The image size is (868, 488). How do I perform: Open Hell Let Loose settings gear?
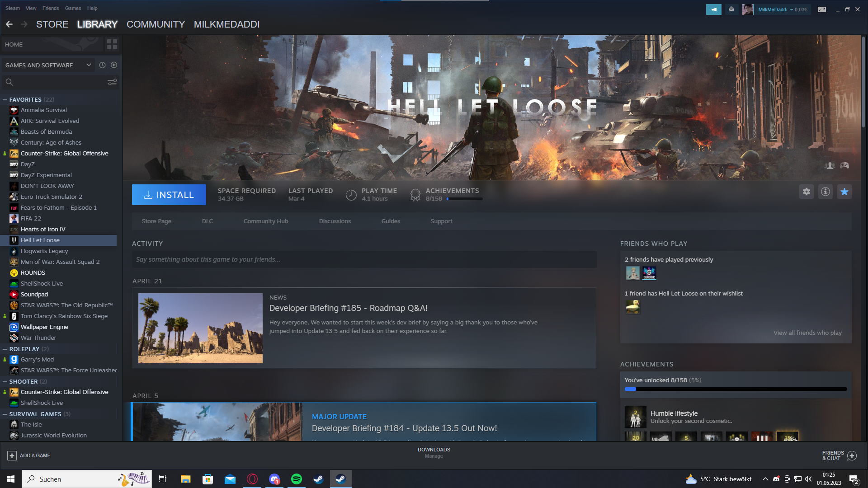[807, 192]
